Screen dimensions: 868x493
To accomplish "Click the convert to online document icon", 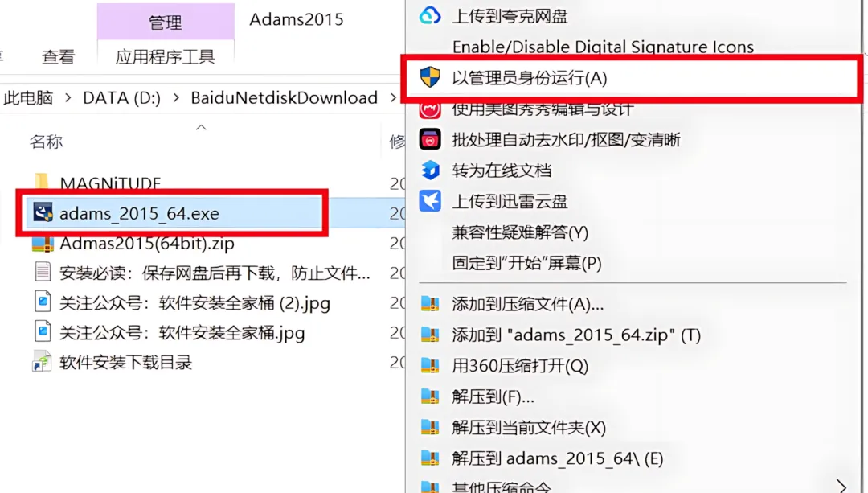I will point(429,170).
